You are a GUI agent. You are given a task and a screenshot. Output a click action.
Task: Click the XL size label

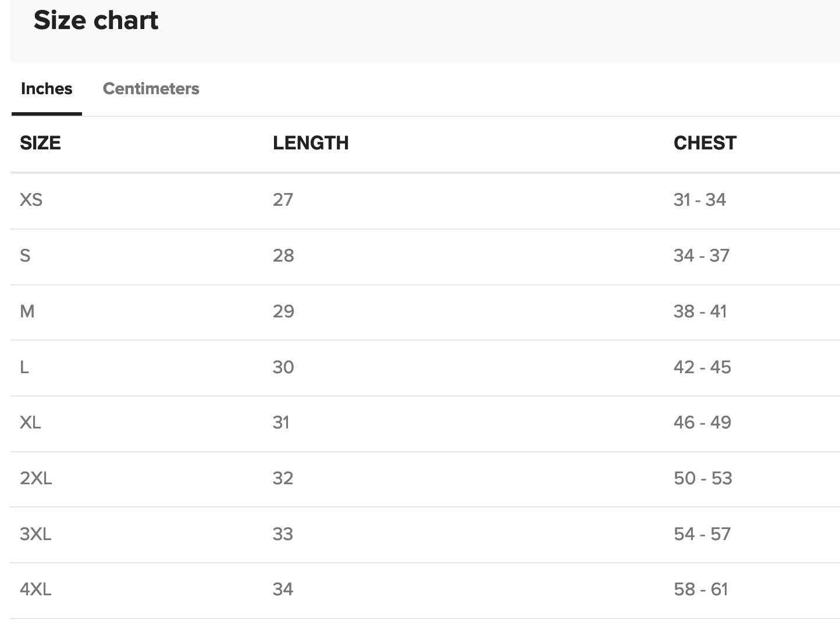30,423
